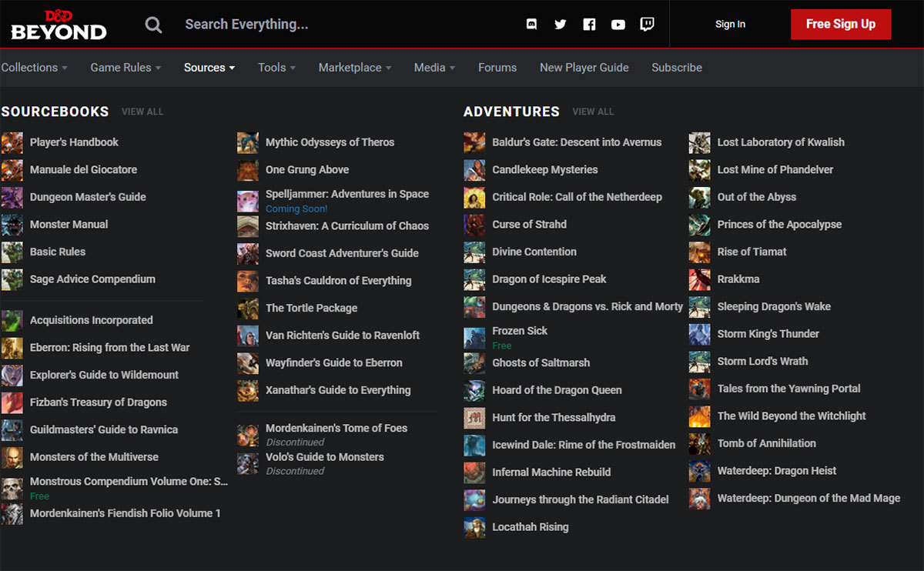
Task: Expand the Media dropdown menu
Action: pyautogui.click(x=434, y=68)
